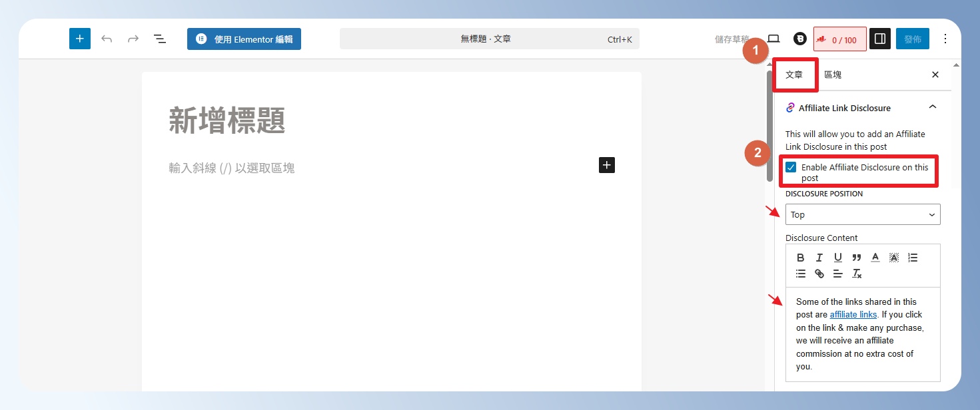Open the Disclosure Position dropdown
980x410 pixels.
(863, 214)
